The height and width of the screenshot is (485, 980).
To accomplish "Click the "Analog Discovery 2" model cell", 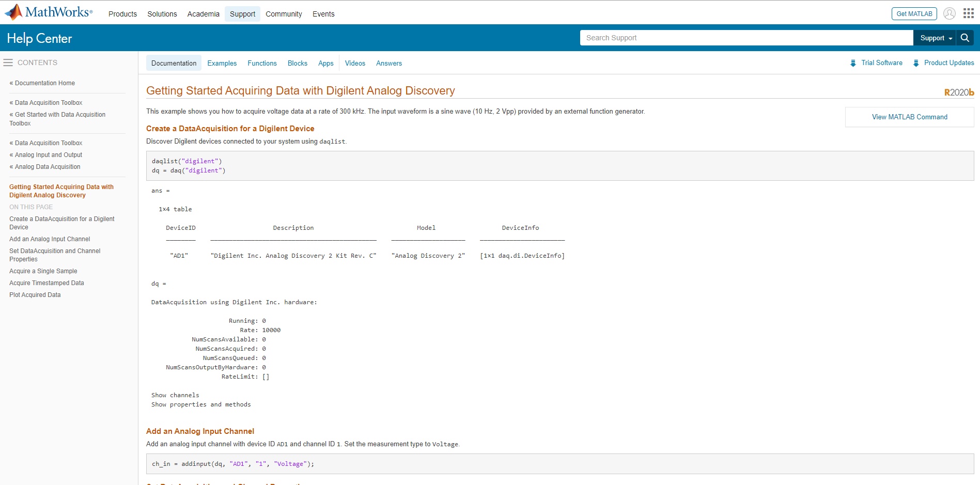I will 428,256.
